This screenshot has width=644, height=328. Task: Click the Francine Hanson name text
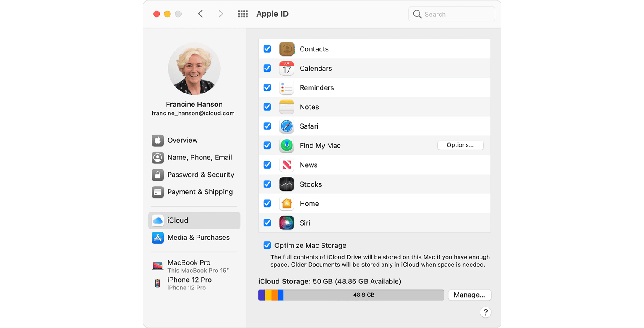coord(194,104)
